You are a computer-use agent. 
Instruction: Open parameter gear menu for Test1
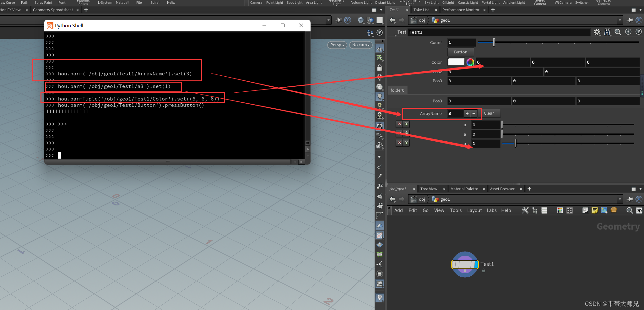click(597, 32)
